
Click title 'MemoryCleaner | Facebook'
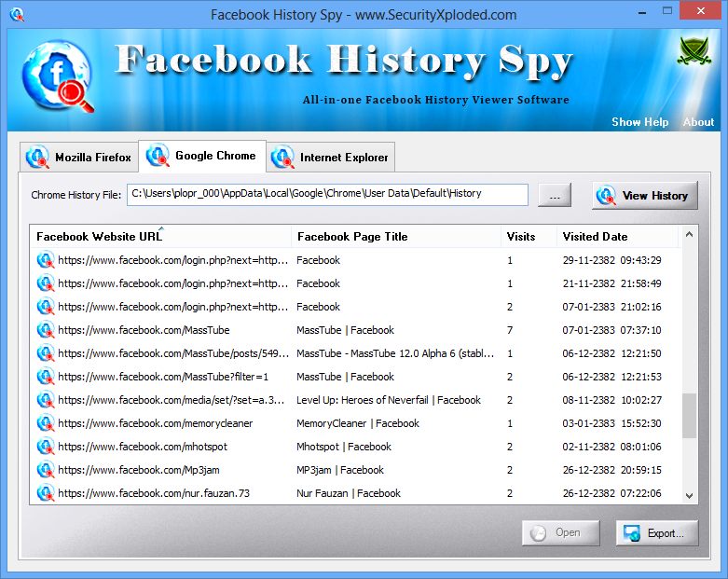358,423
